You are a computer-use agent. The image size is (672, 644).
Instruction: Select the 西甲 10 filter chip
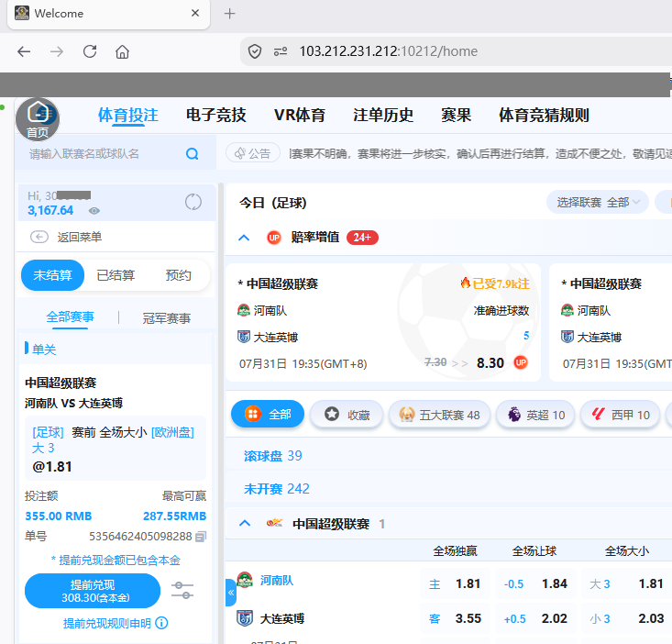pyautogui.click(x=620, y=415)
